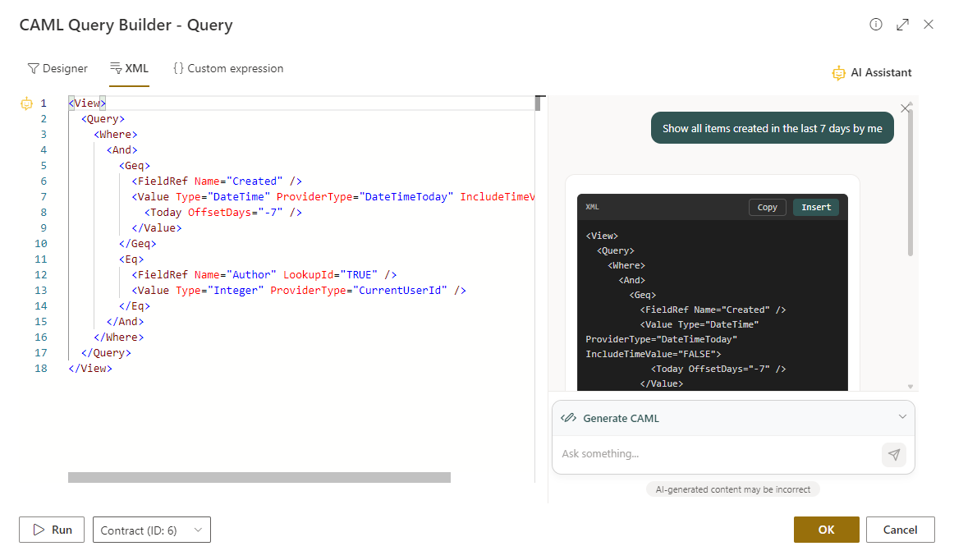Copy the generated XML snippet
Screen dimensions: 954x560
pyautogui.click(x=767, y=207)
